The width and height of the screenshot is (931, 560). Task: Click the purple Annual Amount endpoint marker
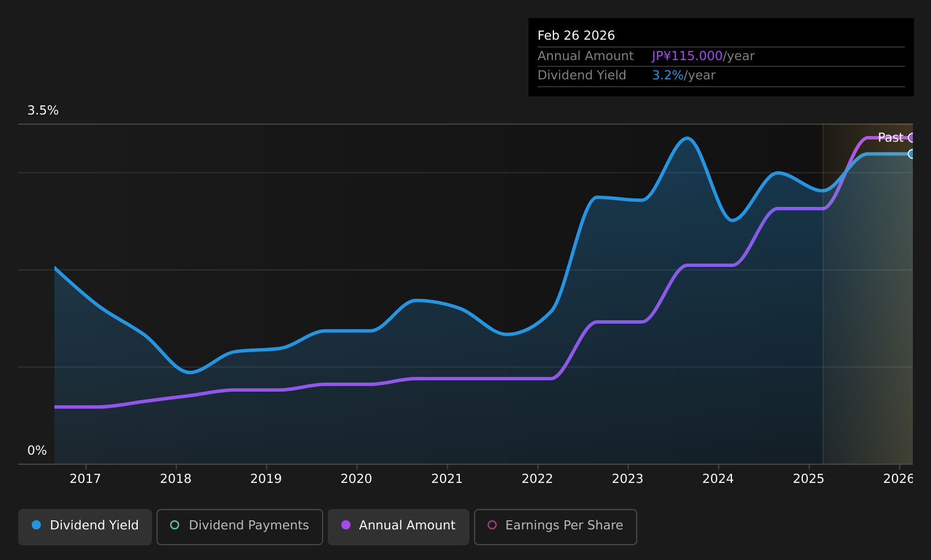click(x=911, y=138)
